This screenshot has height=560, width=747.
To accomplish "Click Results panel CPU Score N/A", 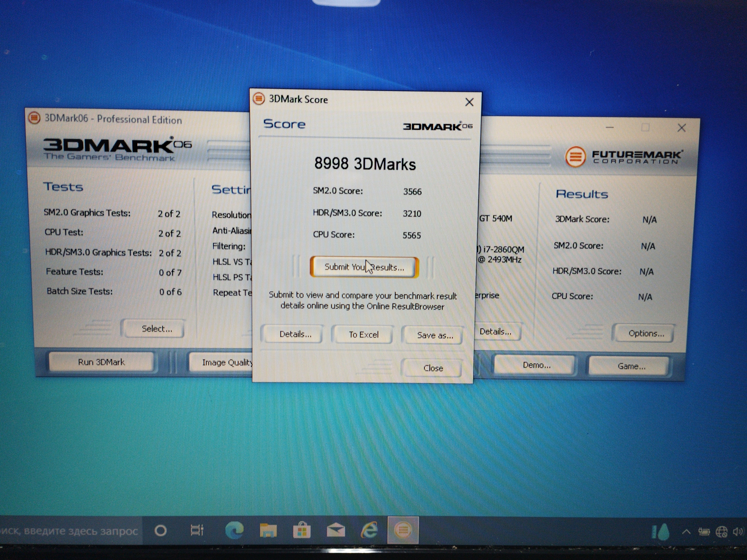I will [645, 297].
